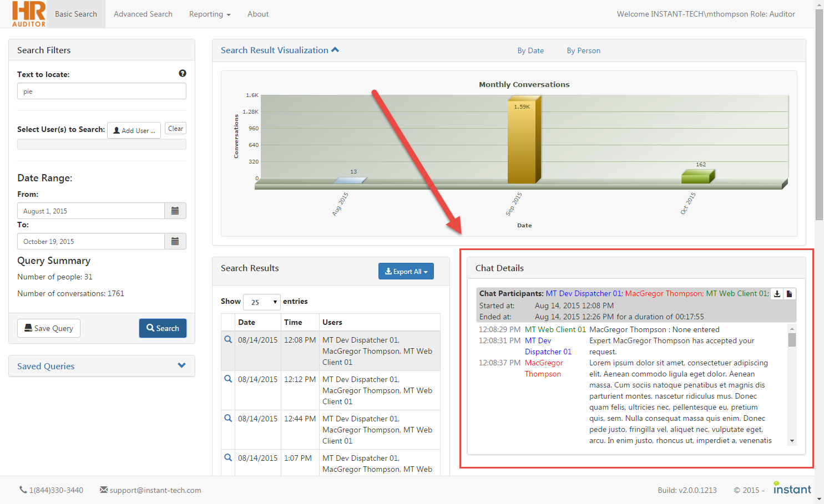The width and height of the screenshot is (824, 504).
Task: Click the chat transcript scroll down arrow
Action: coord(792,441)
